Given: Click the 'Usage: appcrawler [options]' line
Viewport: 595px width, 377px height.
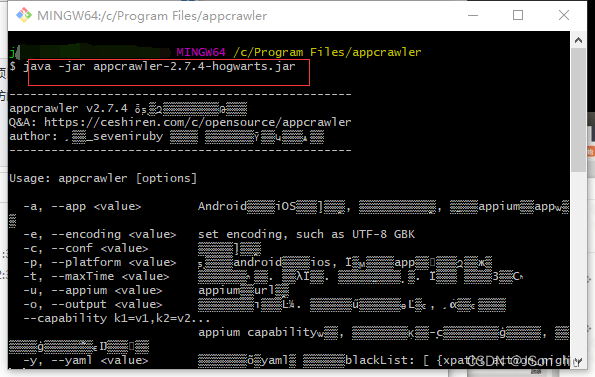Looking at the screenshot, I should click(x=103, y=178).
